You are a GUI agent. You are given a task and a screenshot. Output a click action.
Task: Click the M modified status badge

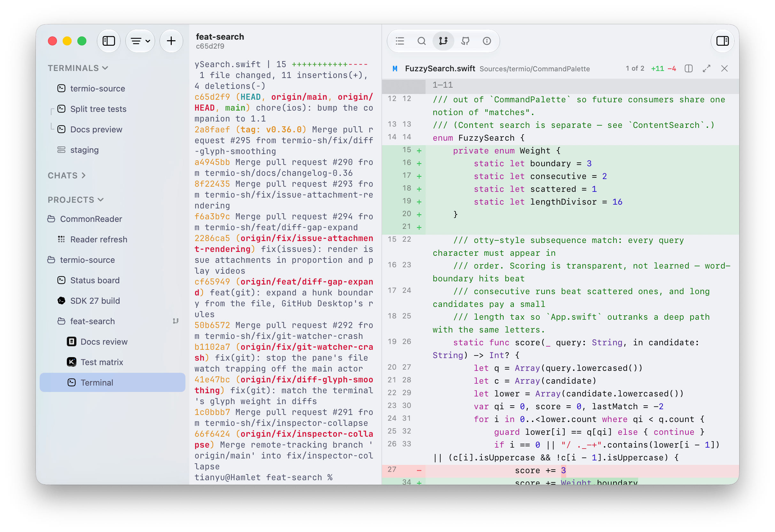click(395, 69)
